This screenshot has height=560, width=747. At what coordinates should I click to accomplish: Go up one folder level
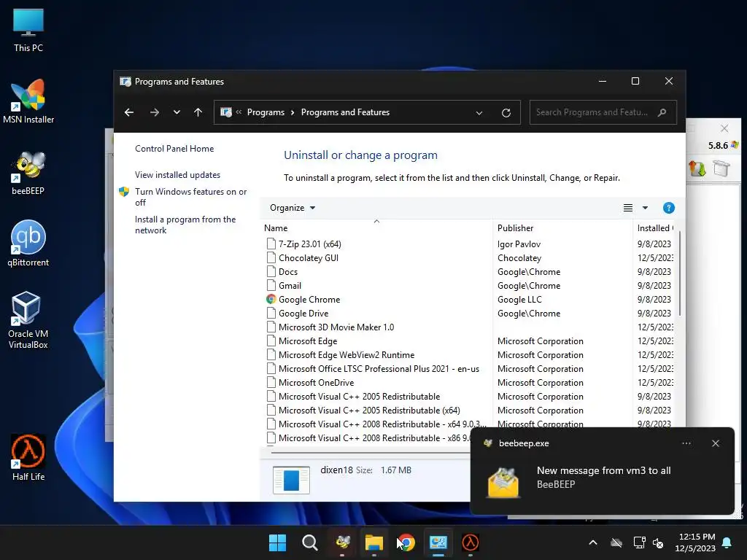(198, 112)
